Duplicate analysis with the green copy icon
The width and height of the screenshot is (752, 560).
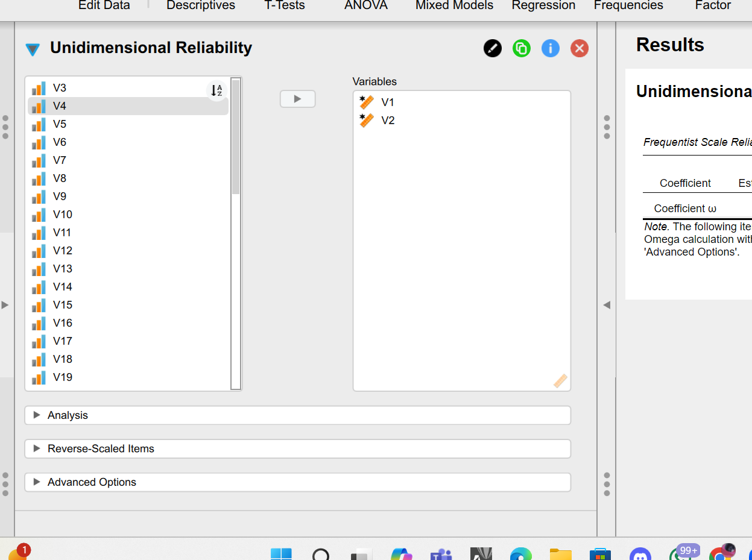click(x=522, y=48)
